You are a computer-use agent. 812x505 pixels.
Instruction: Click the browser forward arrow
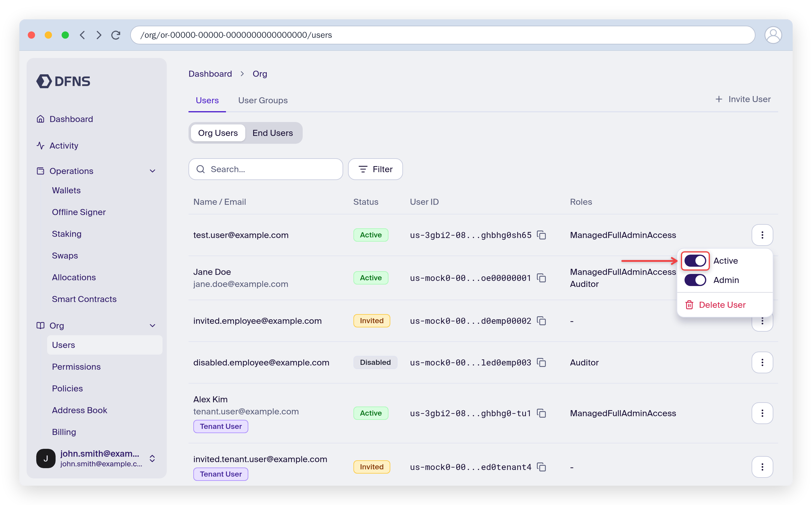(x=99, y=35)
